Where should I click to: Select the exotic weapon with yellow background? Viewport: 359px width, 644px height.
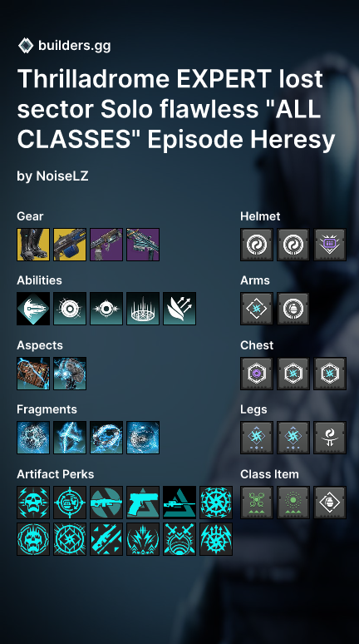click(x=70, y=245)
